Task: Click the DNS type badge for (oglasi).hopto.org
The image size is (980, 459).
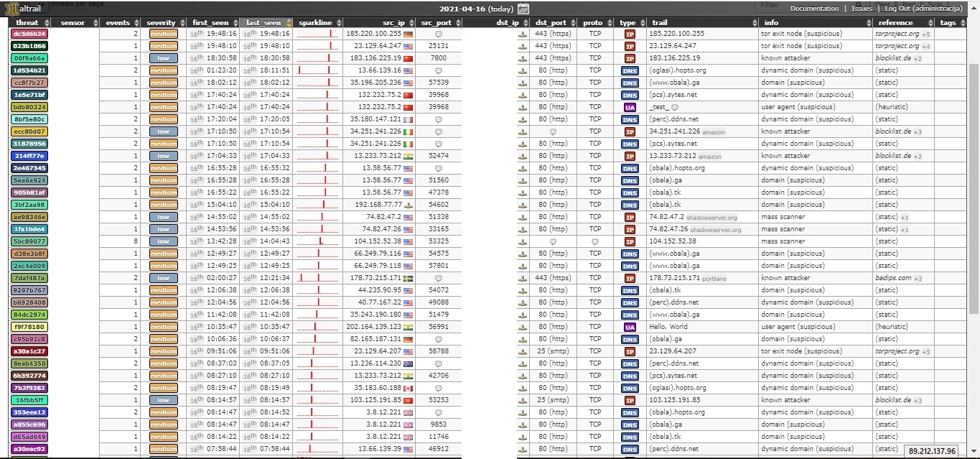Action: (630, 70)
